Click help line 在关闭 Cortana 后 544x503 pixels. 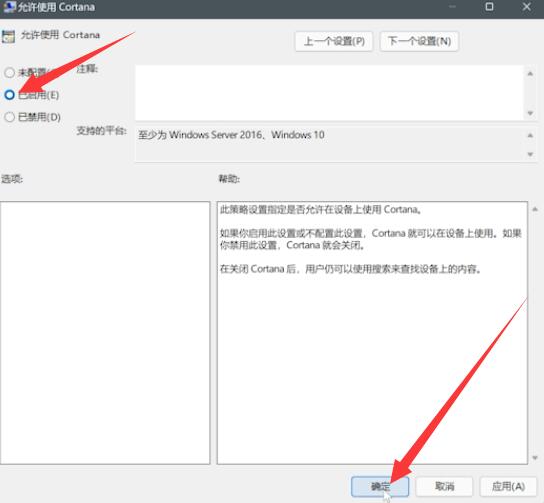(x=350, y=268)
